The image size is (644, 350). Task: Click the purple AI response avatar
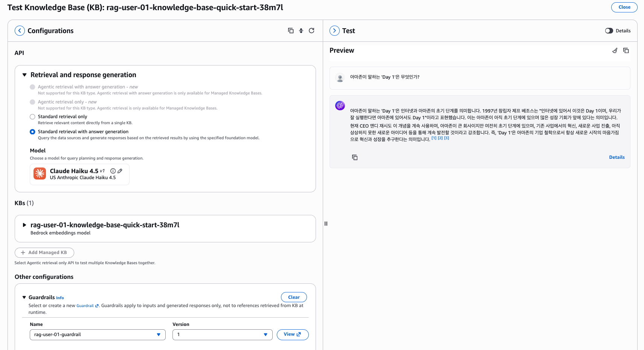click(x=340, y=106)
